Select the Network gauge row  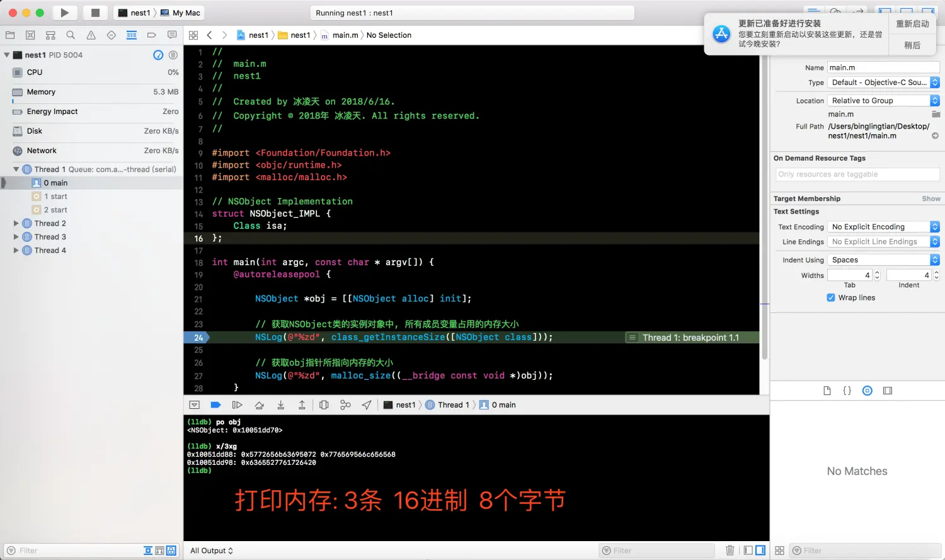[x=91, y=151]
